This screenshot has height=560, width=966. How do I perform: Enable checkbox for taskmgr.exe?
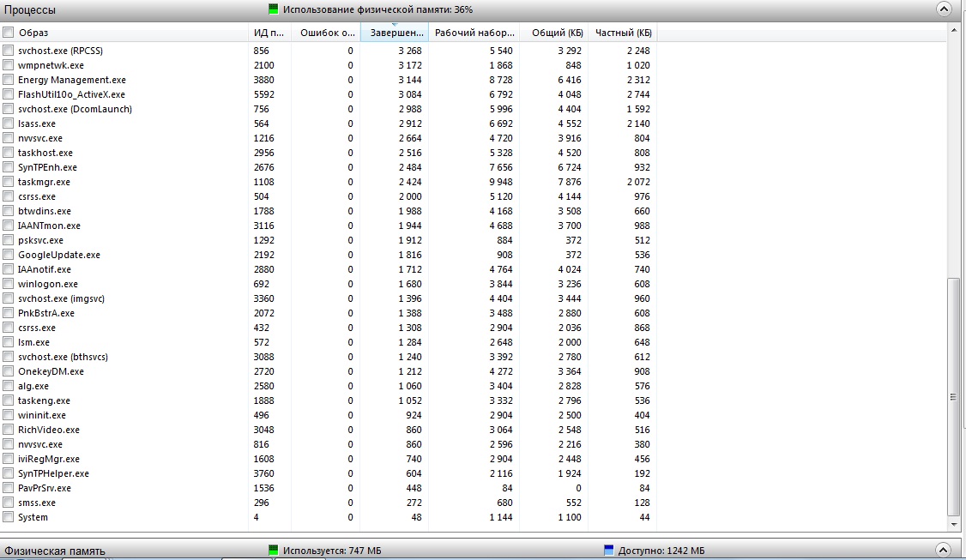(8, 182)
